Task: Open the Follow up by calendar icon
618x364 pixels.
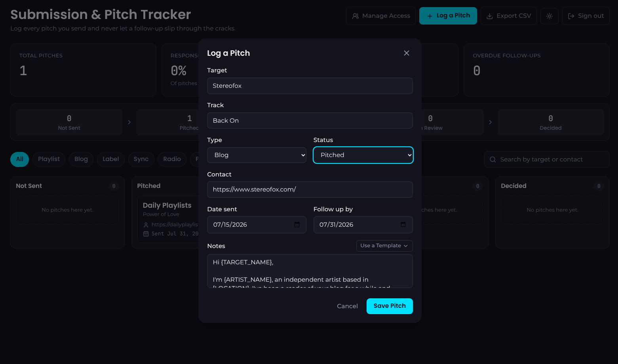Action: coord(403,225)
